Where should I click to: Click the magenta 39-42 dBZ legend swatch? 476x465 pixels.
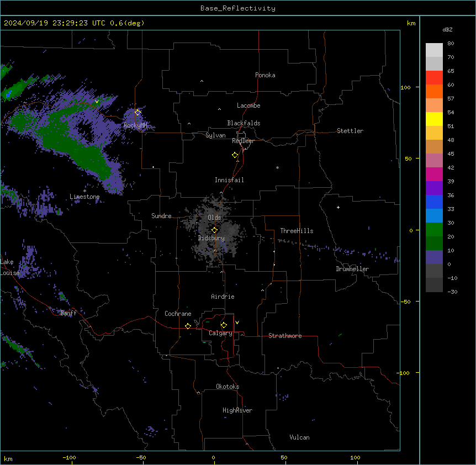(x=434, y=174)
